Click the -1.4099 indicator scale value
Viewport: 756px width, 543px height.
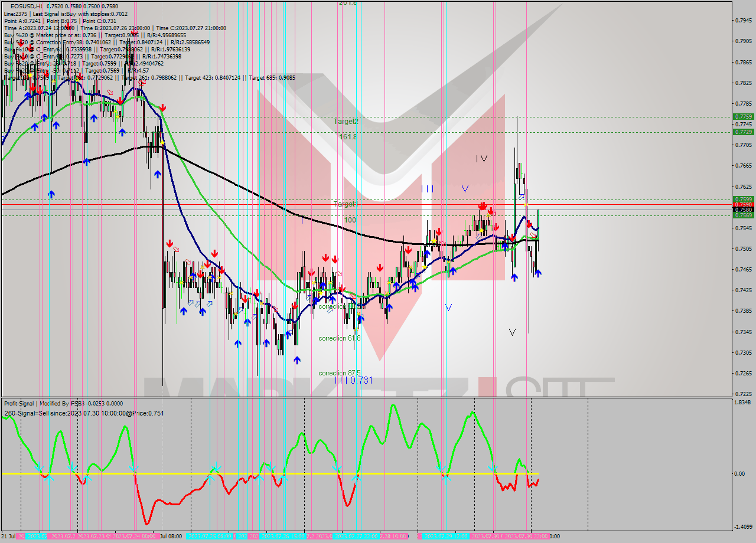743,526
